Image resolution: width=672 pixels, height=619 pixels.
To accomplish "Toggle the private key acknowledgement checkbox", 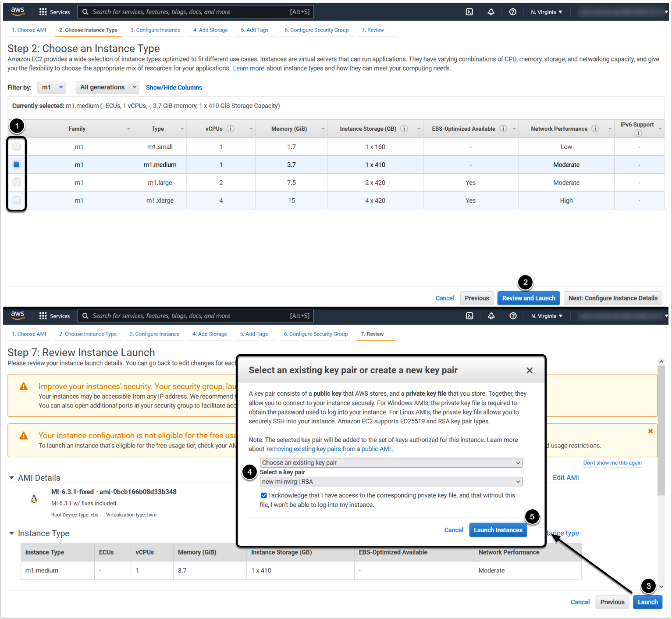I will click(264, 495).
